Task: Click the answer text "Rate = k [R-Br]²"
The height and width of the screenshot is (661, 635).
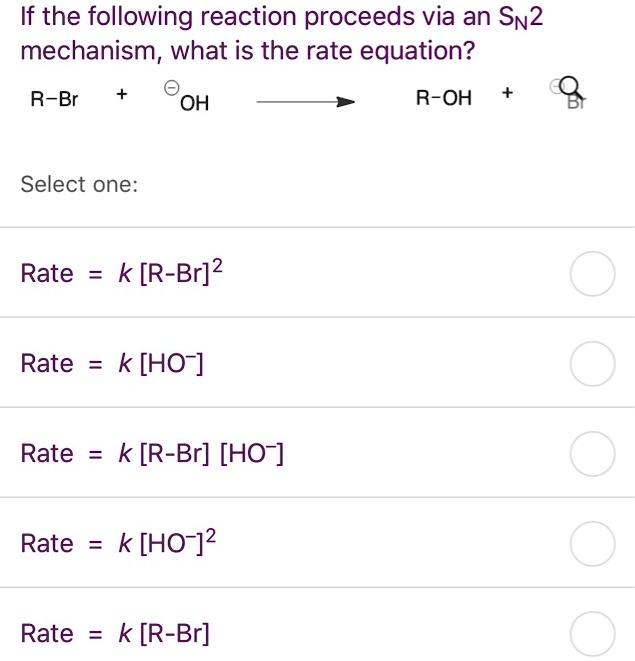Action: (x=122, y=273)
